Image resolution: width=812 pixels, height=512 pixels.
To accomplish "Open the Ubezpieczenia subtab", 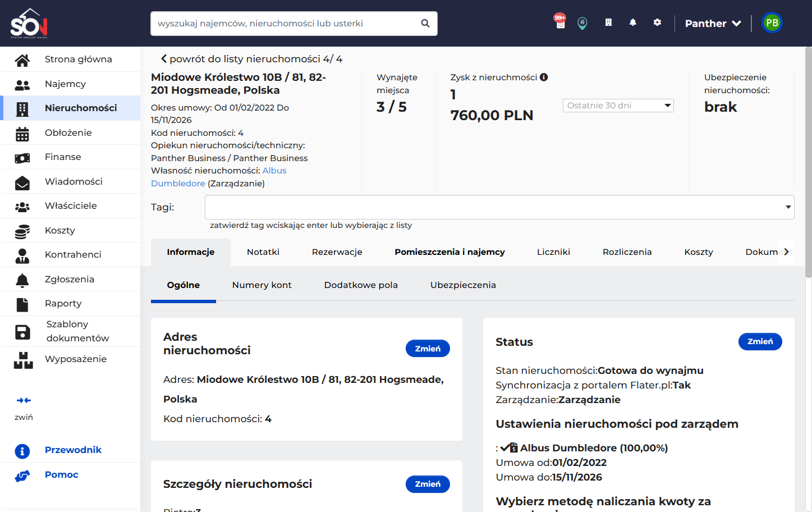I will pyautogui.click(x=463, y=285).
